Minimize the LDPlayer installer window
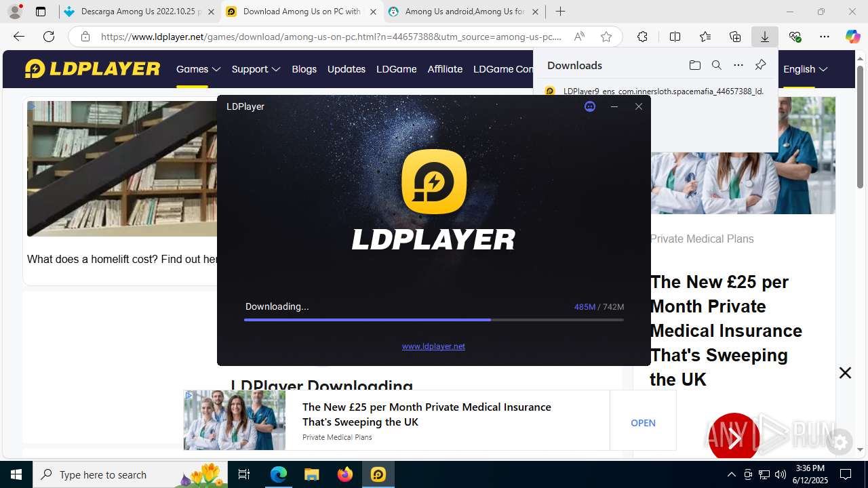 click(x=614, y=106)
